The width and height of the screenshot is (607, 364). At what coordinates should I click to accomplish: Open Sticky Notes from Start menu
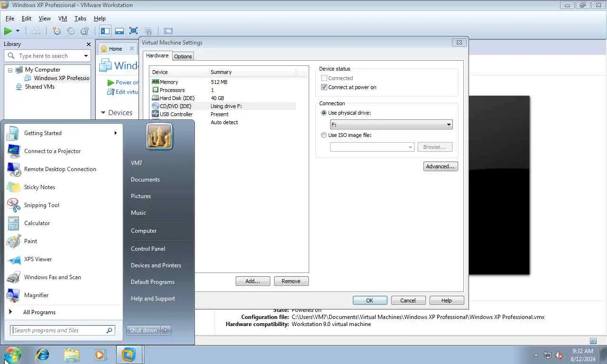coord(64,187)
